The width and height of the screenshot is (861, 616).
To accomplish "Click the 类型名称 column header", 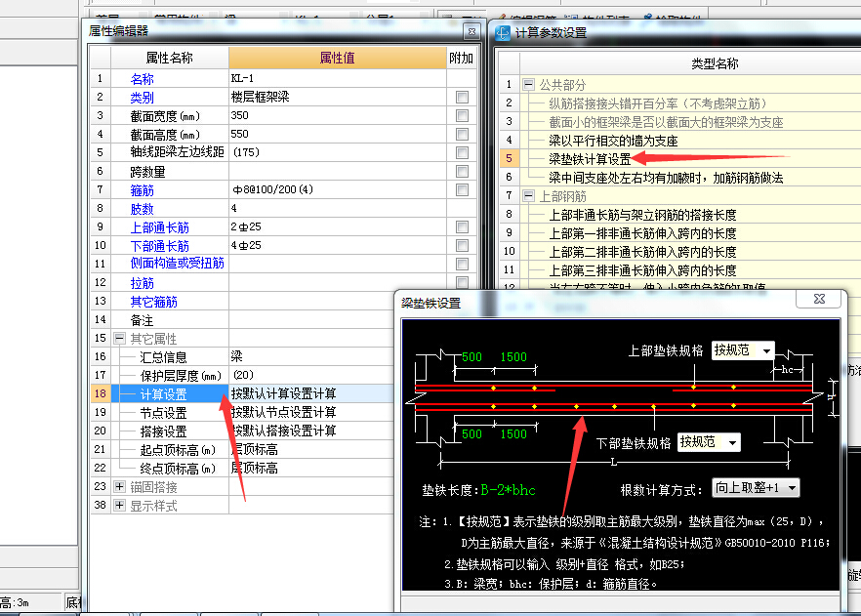I will pos(715,63).
